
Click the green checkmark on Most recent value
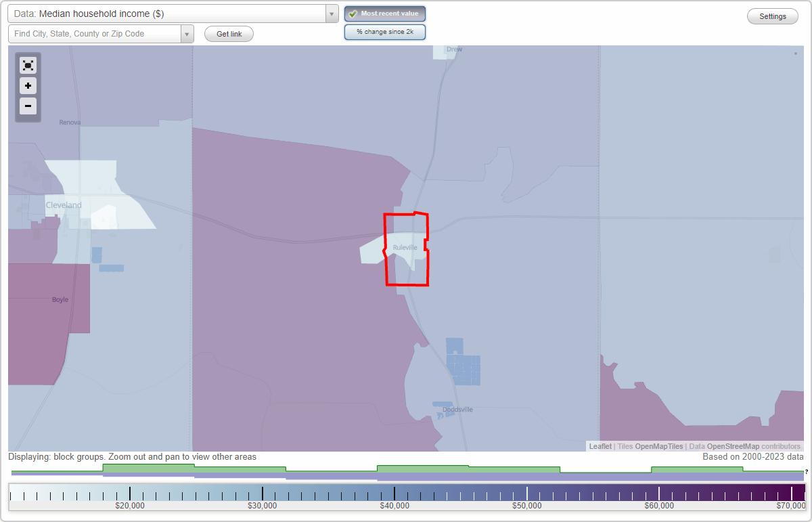click(353, 14)
